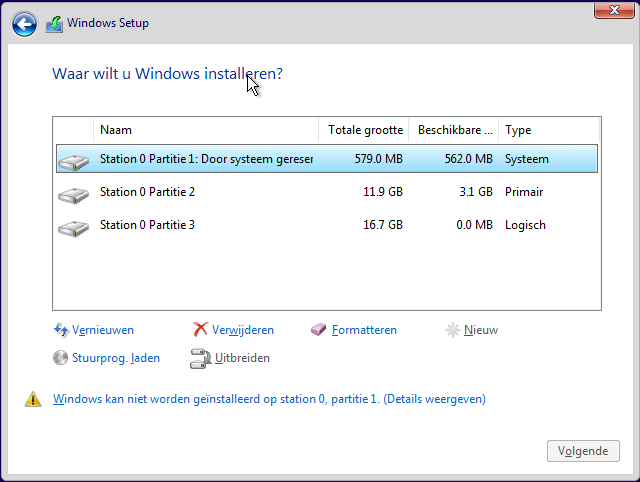Click the 16.7 GB total size cell

coord(383,225)
